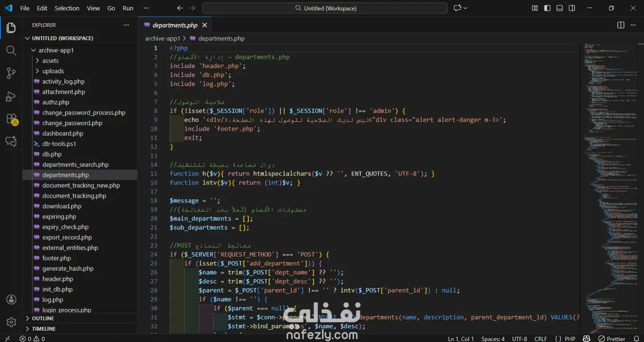The width and height of the screenshot is (644, 342).
Task: Toggle the secondary side bar
Action: [x=572, y=8]
